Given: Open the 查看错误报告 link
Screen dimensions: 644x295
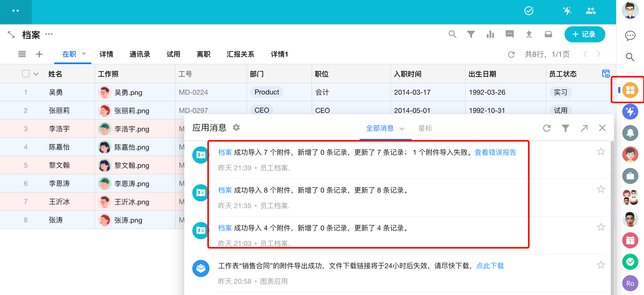Looking at the screenshot, I should pos(495,152).
